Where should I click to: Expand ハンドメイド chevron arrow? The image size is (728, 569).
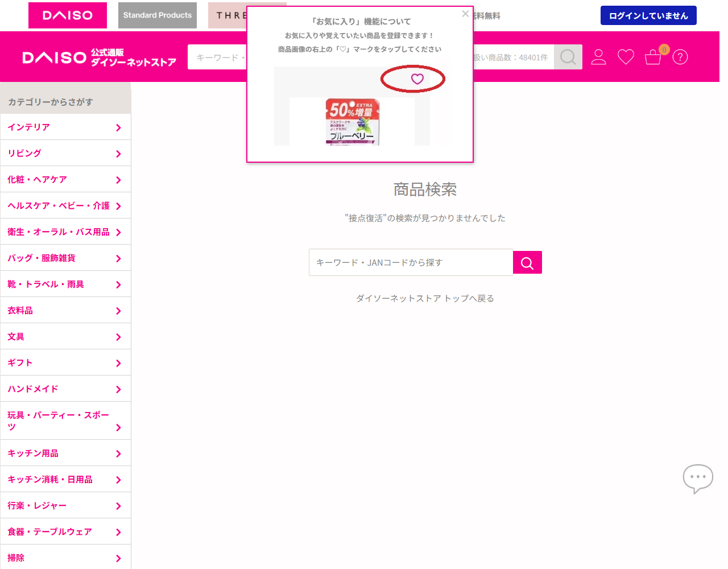click(x=118, y=389)
